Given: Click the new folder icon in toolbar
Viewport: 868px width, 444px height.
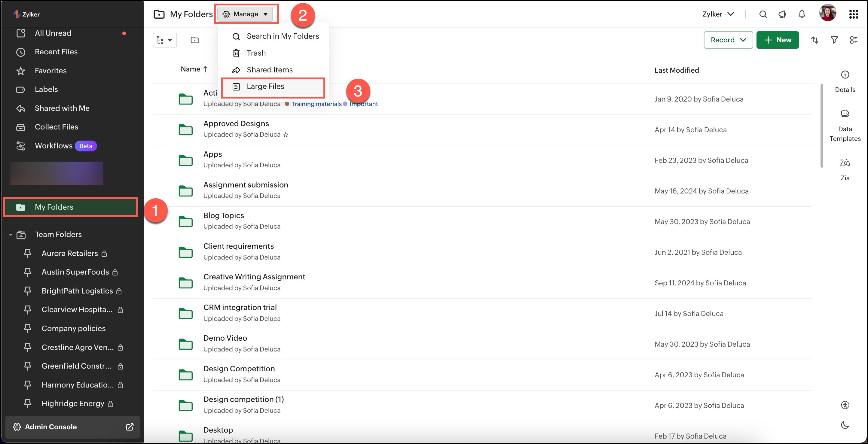Looking at the screenshot, I should pyautogui.click(x=195, y=40).
